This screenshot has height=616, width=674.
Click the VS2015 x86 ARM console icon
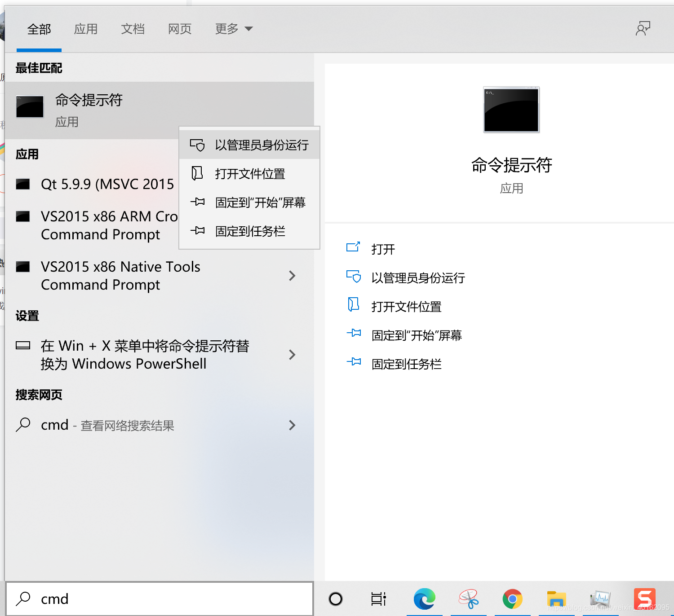click(x=23, y=216)
